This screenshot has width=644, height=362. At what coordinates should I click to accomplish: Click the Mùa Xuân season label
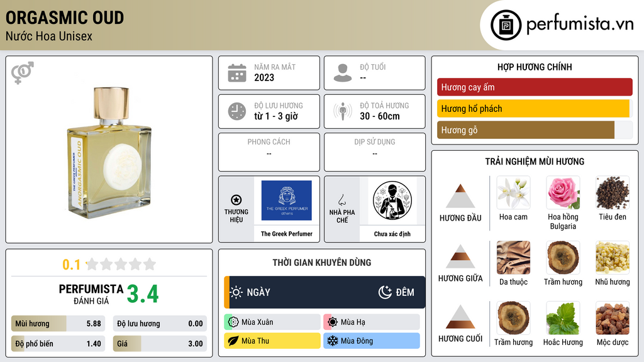click(x=257, y=322)
